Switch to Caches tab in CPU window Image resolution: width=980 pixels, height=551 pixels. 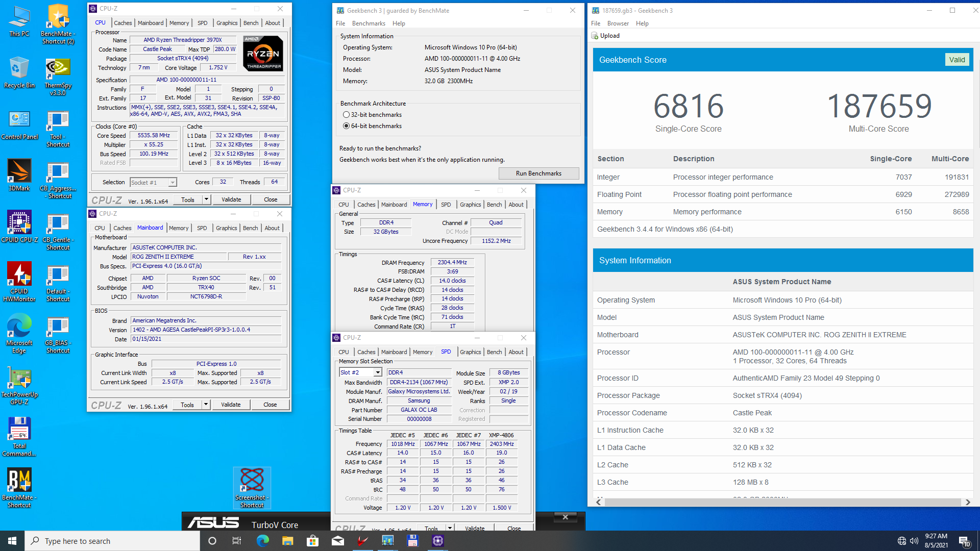(x=122, y=23)
